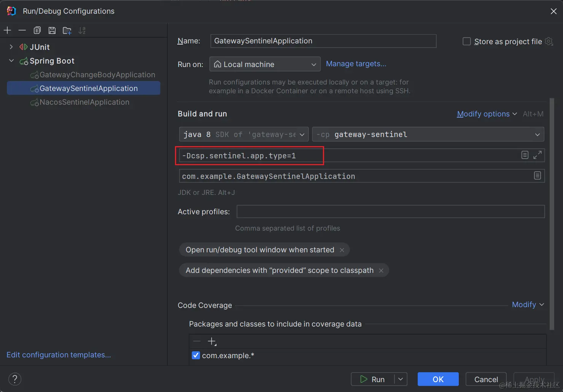Click 'Comma separated list of profiles' hint
The width and height of the screenshot is (563, 392).
coord(288,228)
